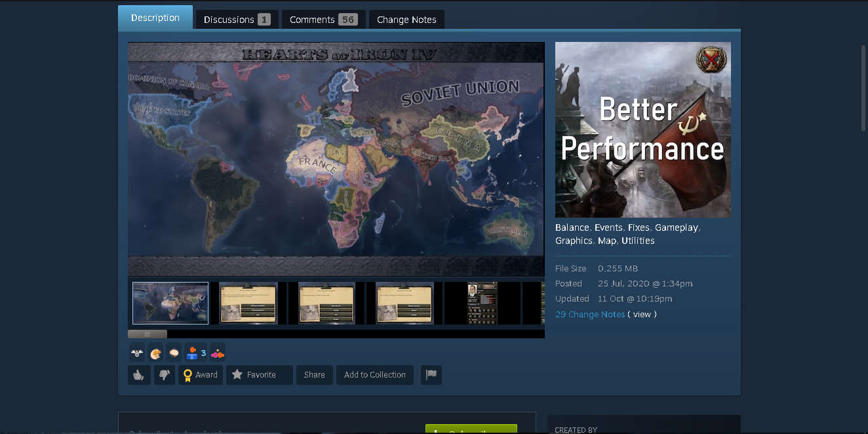This screenshot has width=868, height=434.
Task: Report the mod using the flag icon
Action: click(431, 374)
